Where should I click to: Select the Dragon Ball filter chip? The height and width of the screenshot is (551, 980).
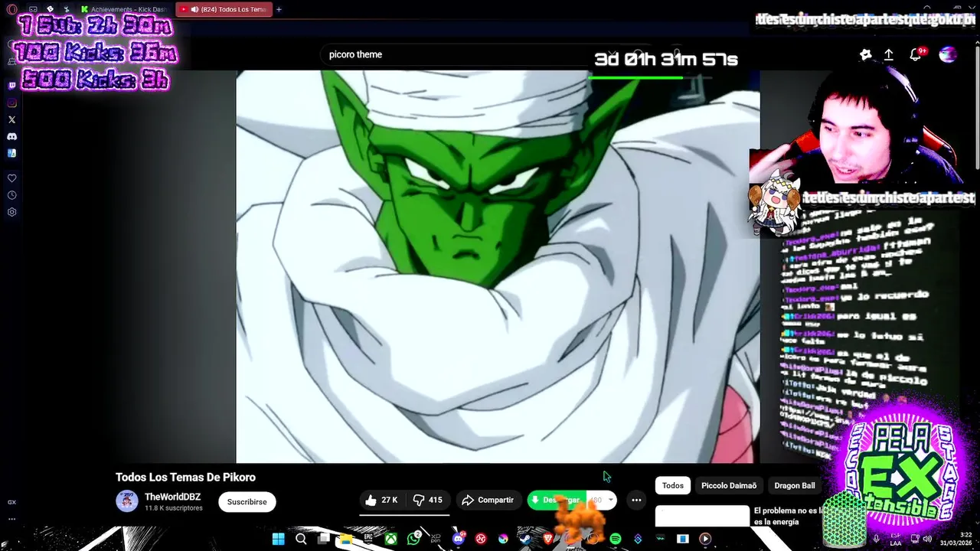pos(795,485)
